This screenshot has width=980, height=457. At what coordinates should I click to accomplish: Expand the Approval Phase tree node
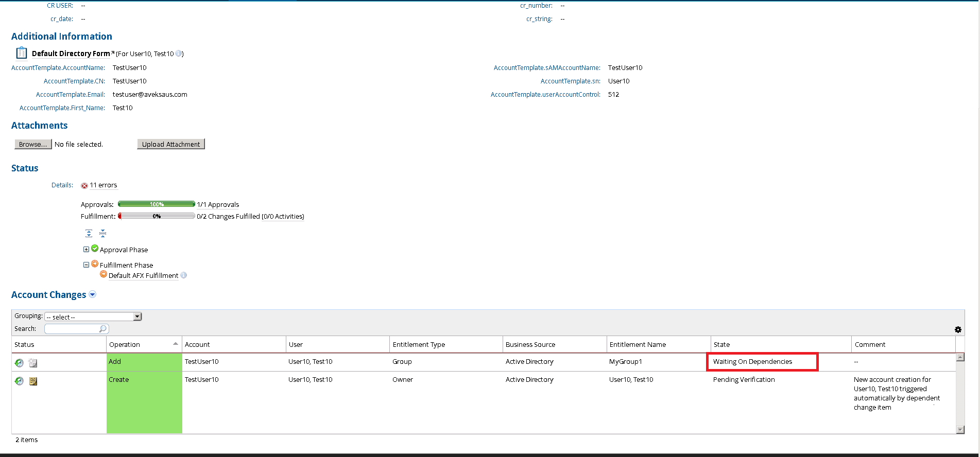(86, 250)
